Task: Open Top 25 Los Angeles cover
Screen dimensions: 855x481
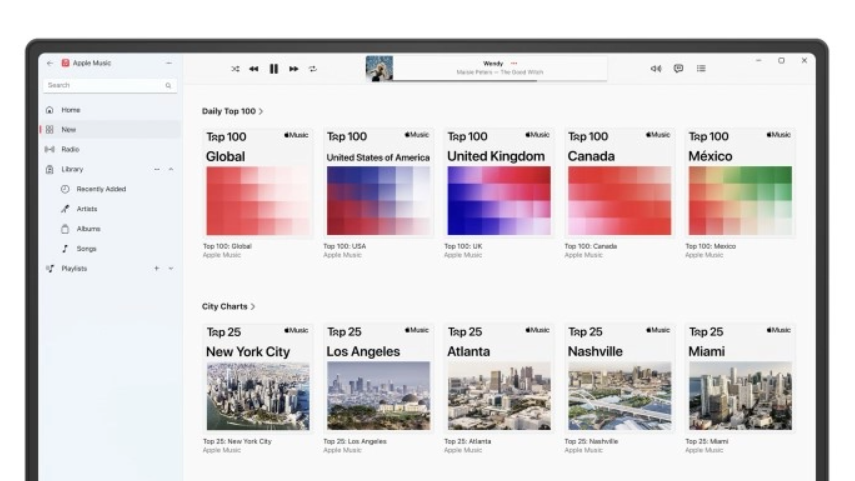Action: (x=378, y=378)
